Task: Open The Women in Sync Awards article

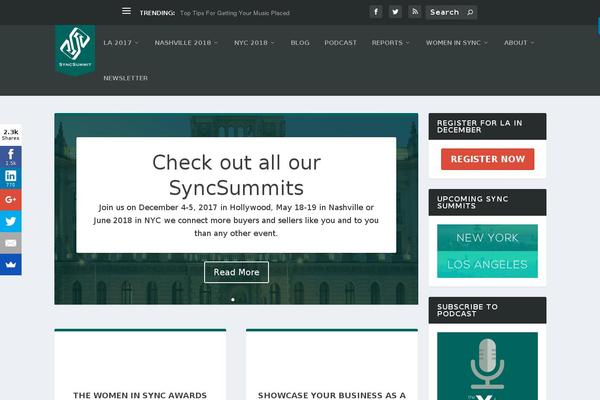Action: point(140,395)
